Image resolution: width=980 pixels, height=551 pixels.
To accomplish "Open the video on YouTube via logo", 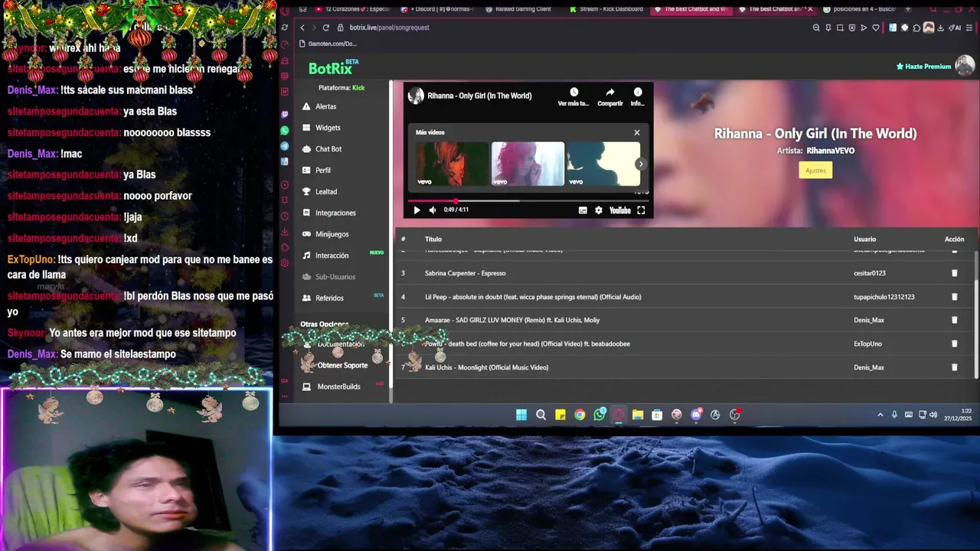I will [x=619, y=210].
